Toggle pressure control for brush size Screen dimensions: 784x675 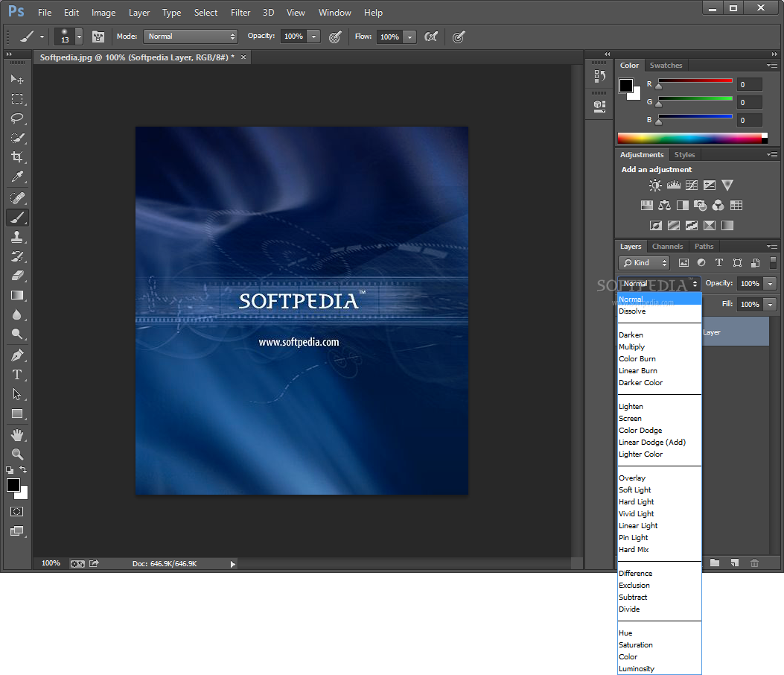(x=459, y=37)
